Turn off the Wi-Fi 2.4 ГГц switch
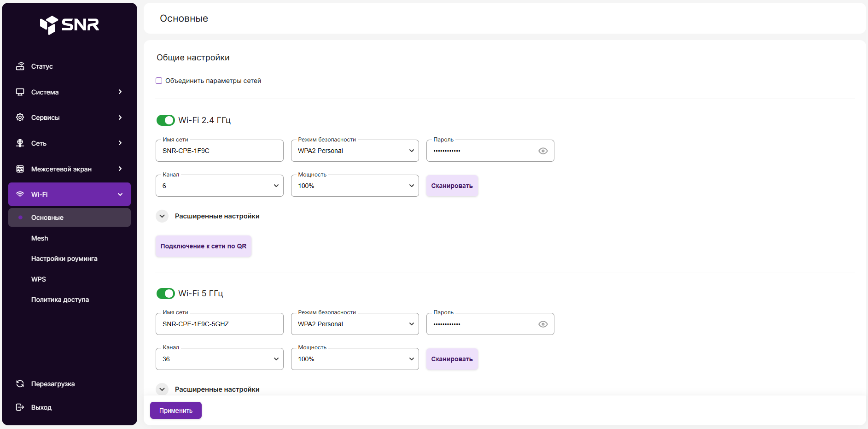Viewport: 868px width, 429px height. [x=165, y=120]
